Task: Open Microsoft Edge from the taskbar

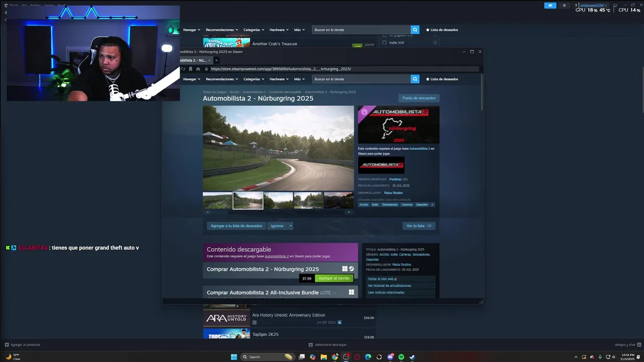Action: tap(368, 357)
